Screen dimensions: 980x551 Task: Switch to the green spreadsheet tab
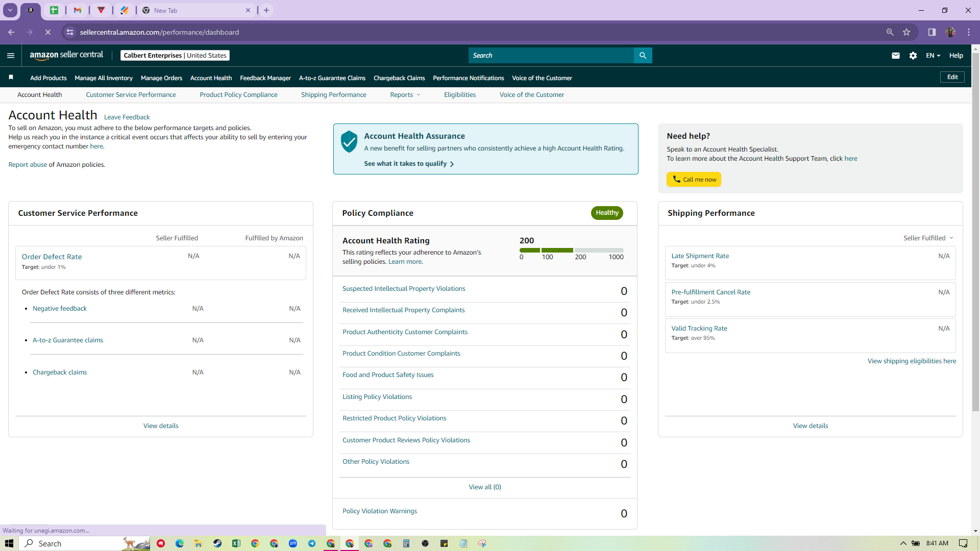point(54,10)
